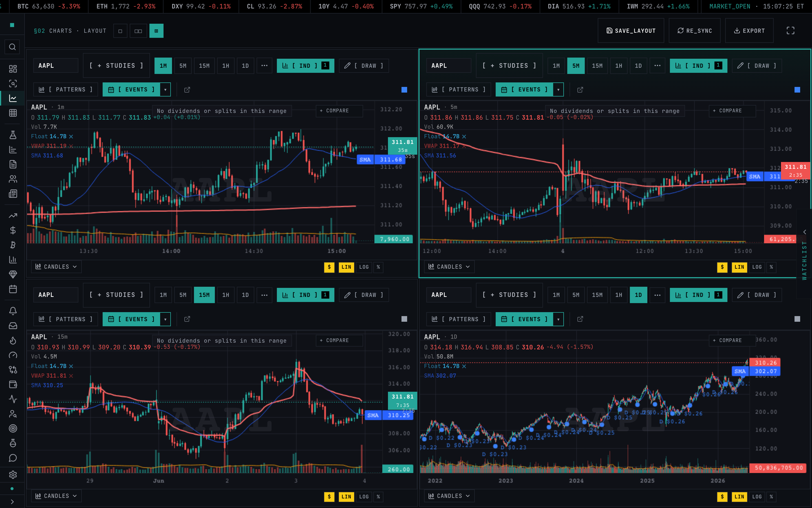Image resolution: width=812 pixels, height=508 pixels.
Task: Open CANDLES chart type dropdown on 5m chart
Action: [449, 267]
